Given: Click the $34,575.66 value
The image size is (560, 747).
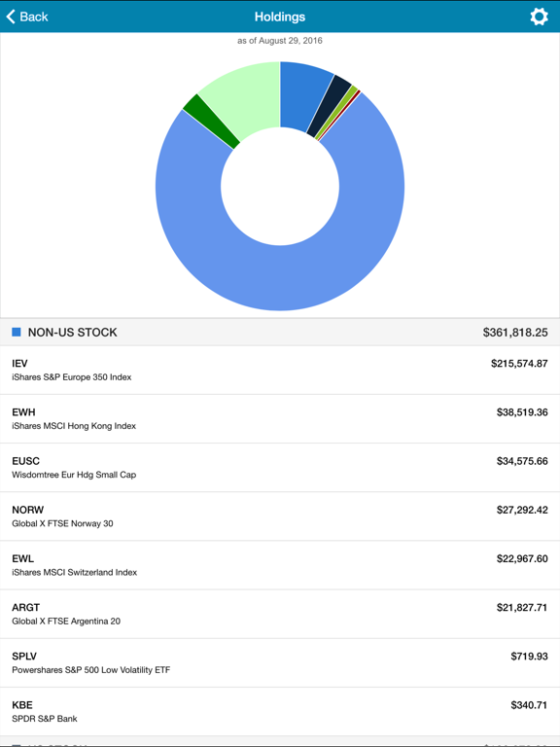Looking at the screenshot, I should tap(522, 461).
